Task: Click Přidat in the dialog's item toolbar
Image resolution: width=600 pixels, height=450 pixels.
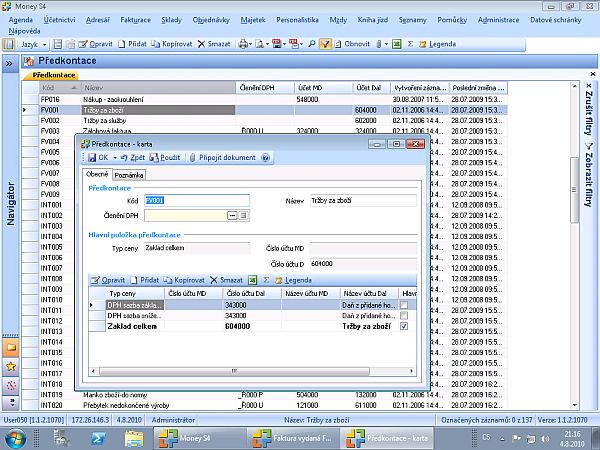Action: click(145, 280)
